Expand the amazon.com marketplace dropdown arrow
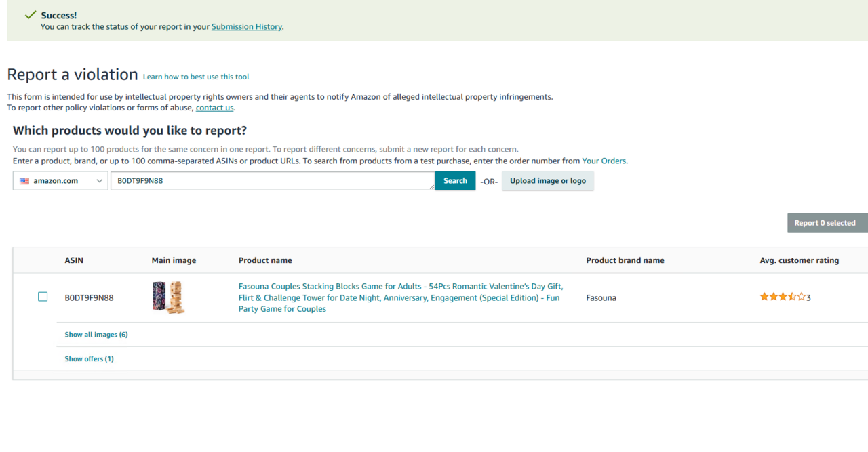The height and width of the screenshot is (452, 868). pyautogui.click(x=99, y=181)
